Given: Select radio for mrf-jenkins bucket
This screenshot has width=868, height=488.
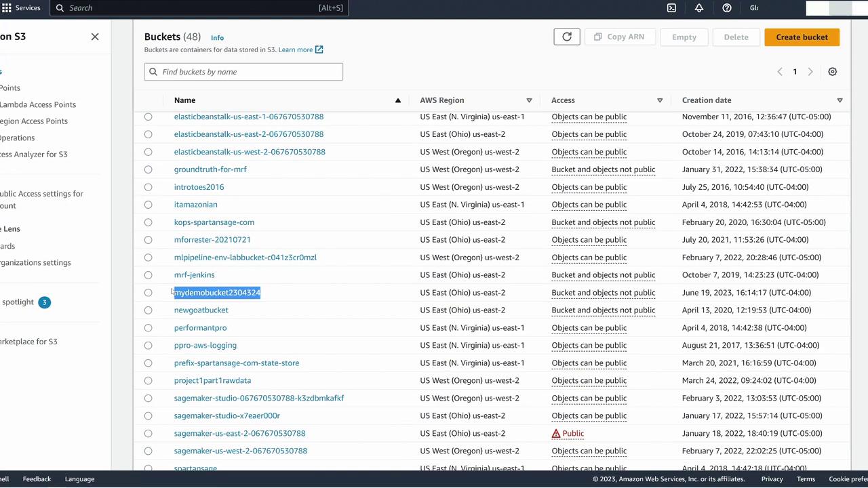Looking at the screenshot, I should [148, 275].
